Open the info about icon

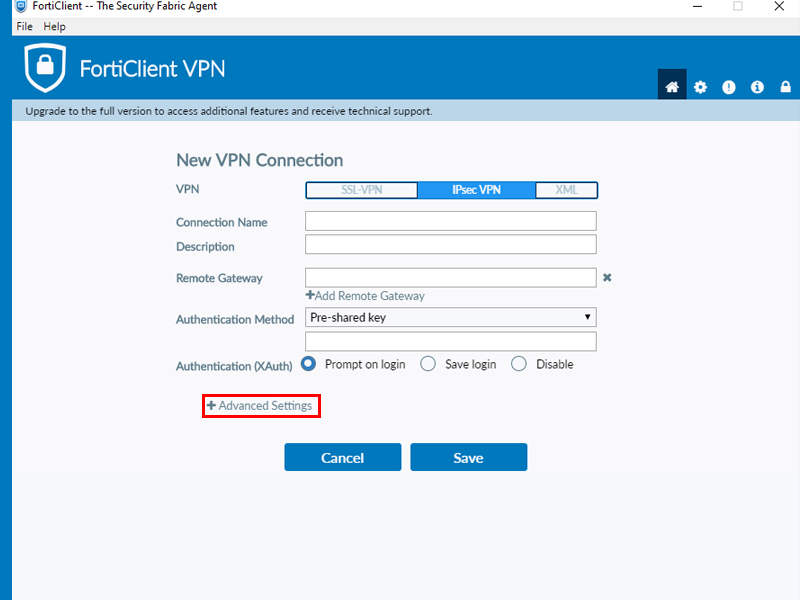(x=757, y=87)
